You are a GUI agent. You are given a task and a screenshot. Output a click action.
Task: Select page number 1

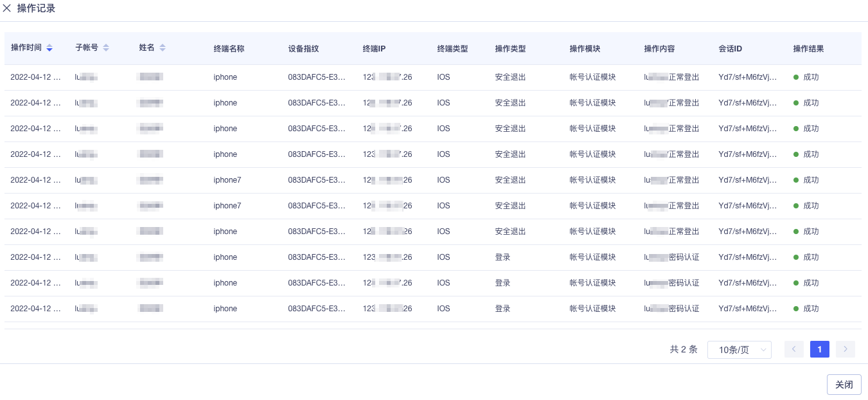click(x=820, y=349)
